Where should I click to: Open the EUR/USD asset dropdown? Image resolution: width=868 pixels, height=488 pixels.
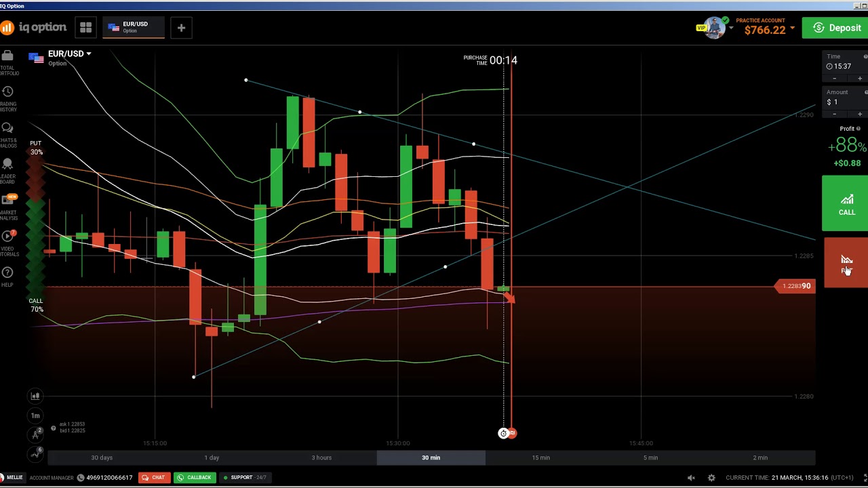(68, 54)
